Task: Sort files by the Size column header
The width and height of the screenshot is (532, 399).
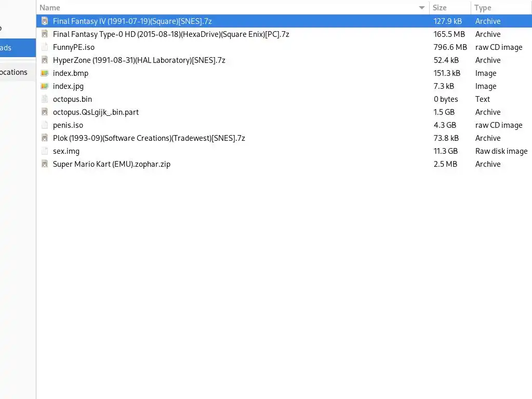Action: tap(450, 7)
